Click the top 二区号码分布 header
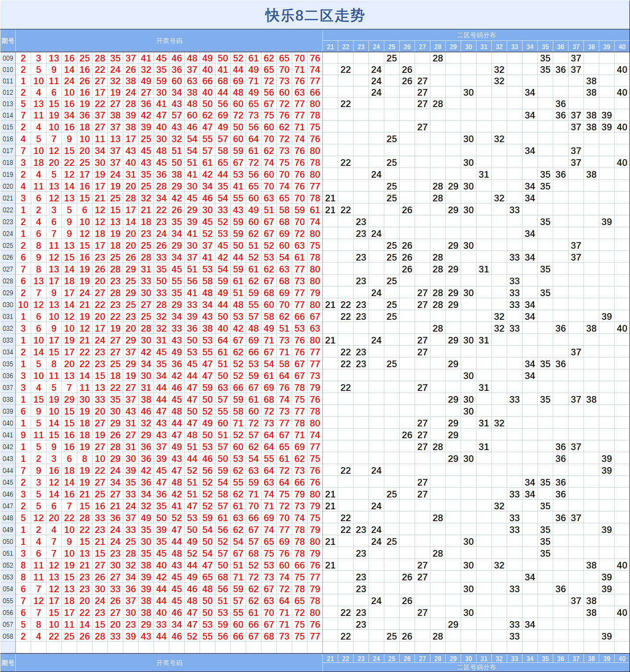This screenshot has height=672, width=630. pos(476,35)
